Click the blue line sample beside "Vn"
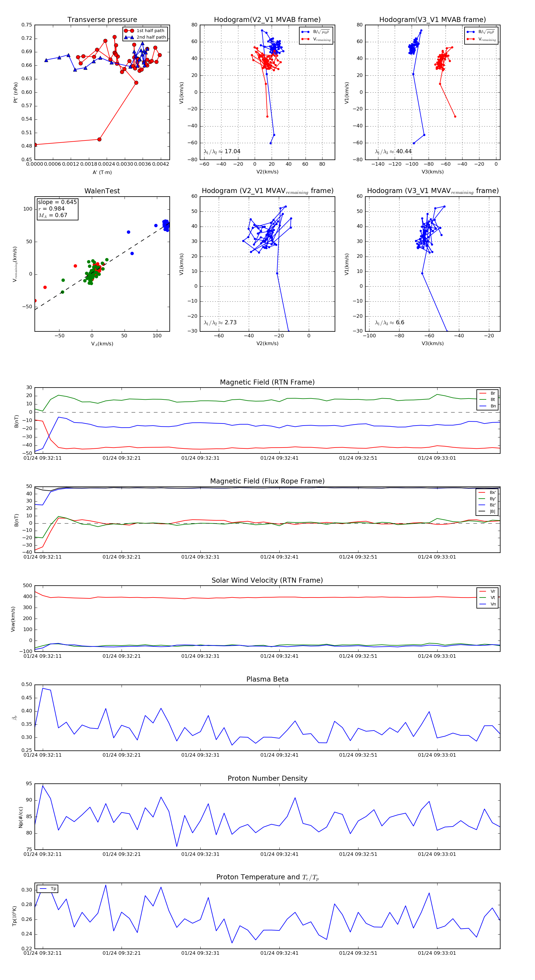 pos(482,605)
